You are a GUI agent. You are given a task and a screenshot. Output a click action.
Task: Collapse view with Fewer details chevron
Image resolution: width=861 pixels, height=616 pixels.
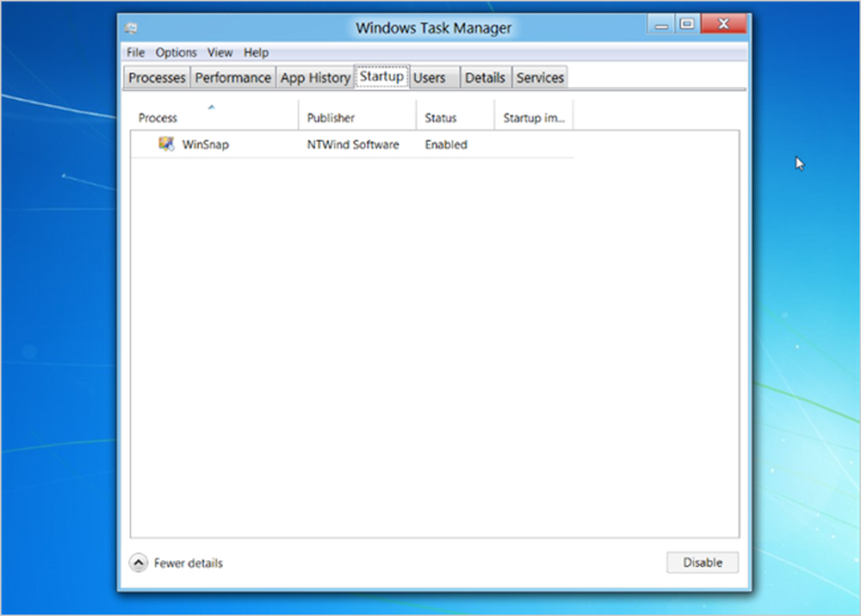(x=139, y=563)
